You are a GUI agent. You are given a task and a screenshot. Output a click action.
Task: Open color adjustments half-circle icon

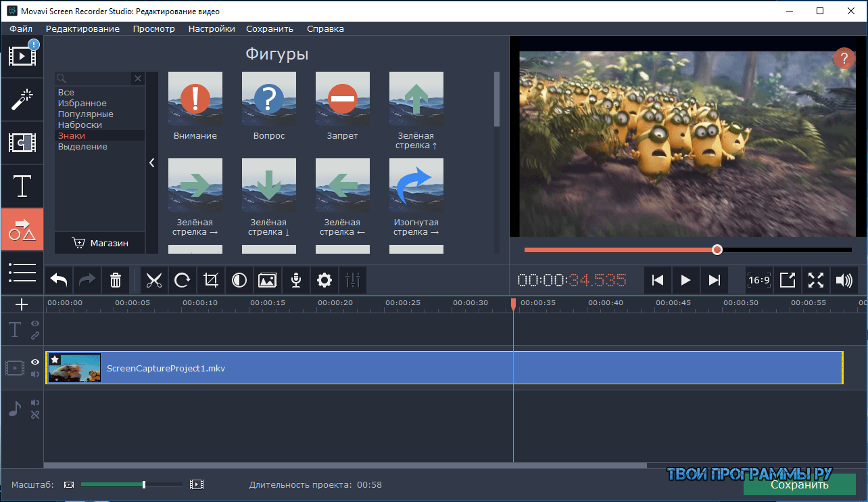pyautogui.click(x=239, y=280)
